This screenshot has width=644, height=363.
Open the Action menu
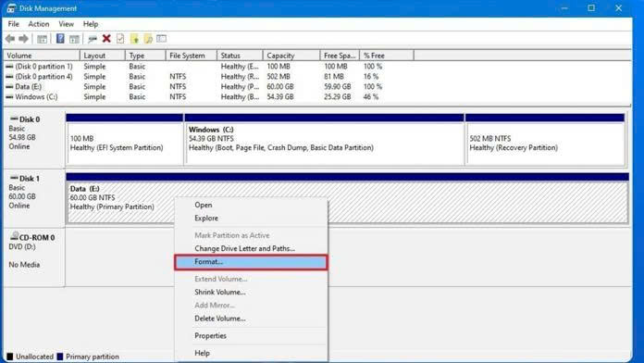coord(39,24)
